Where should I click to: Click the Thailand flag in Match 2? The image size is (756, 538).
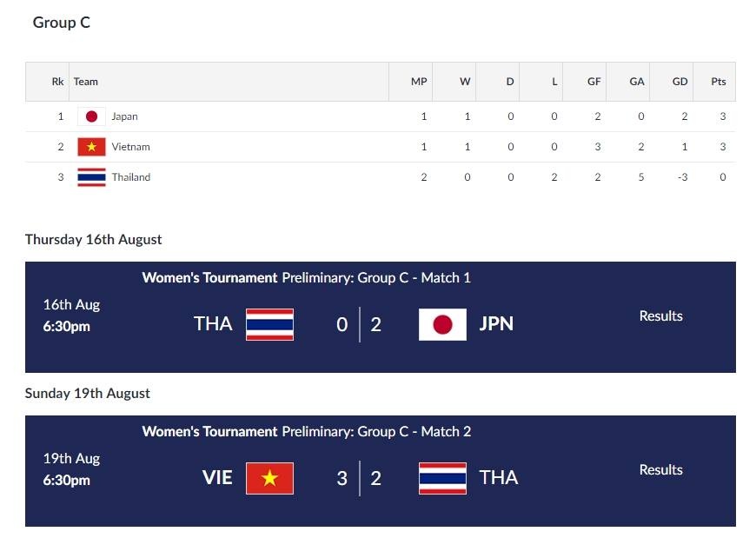[x=443, y=477]
